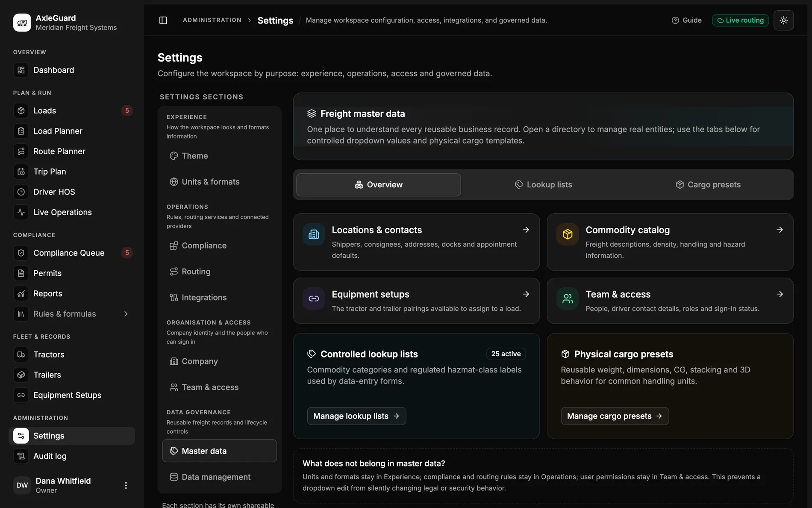The image size is (812, 508).
Task: Click the Live routing status badge
Action: point(740,20)
